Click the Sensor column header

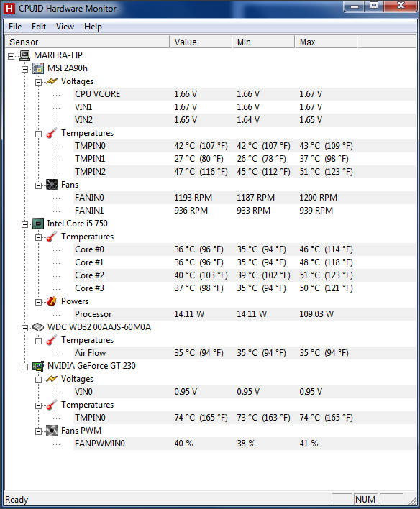click(87, 42)
